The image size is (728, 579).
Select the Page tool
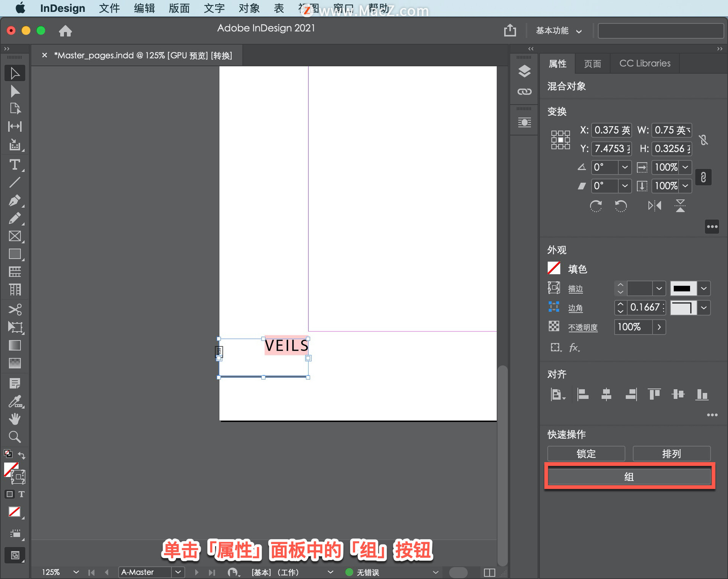[x=15, y=109]
